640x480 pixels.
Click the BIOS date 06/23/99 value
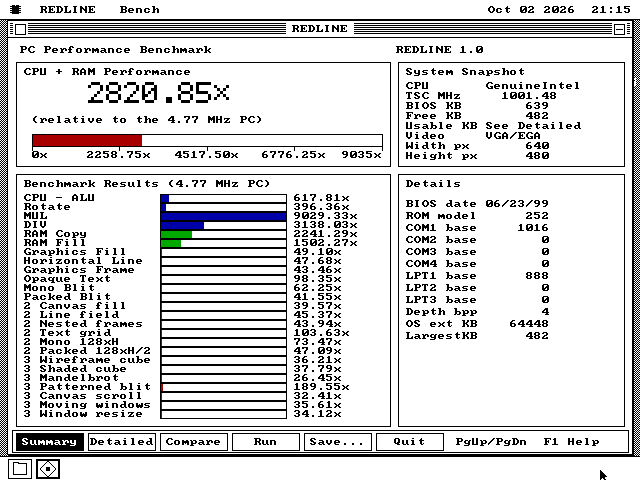[x=517, y=204]
